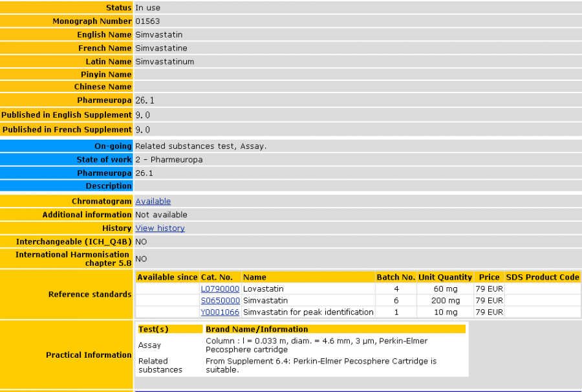Click the 'Chinese Name' label
Viewport: 582px width, 392px height.
tap(103, 87)
